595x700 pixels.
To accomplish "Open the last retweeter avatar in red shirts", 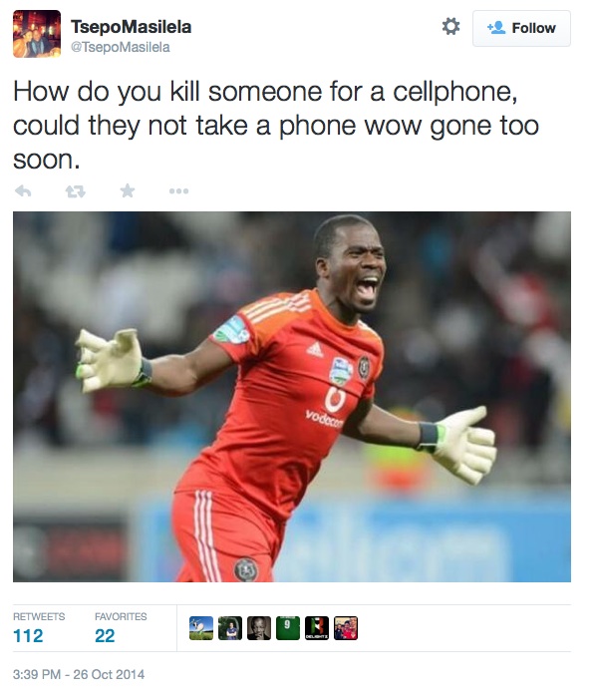I will tap(346, 628).
